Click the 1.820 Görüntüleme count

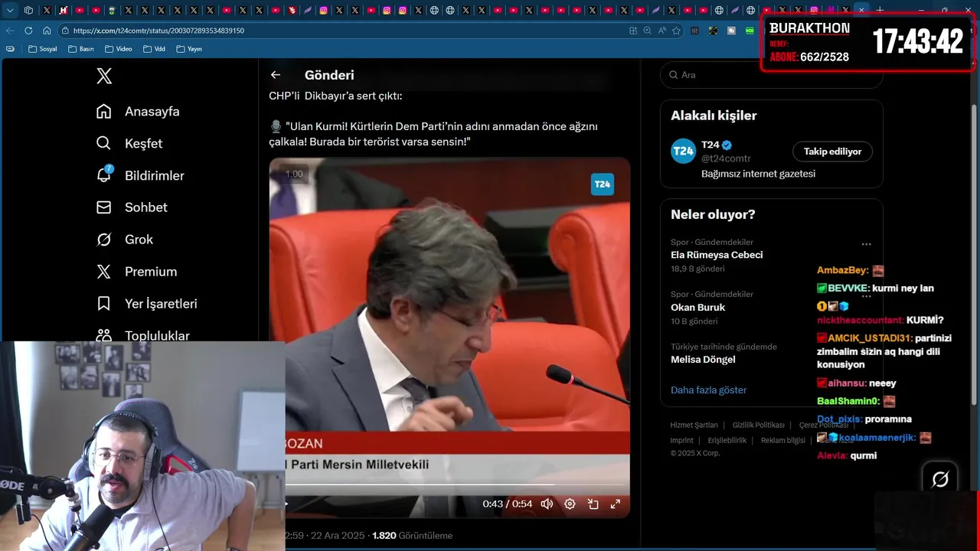tap(412, 536)
